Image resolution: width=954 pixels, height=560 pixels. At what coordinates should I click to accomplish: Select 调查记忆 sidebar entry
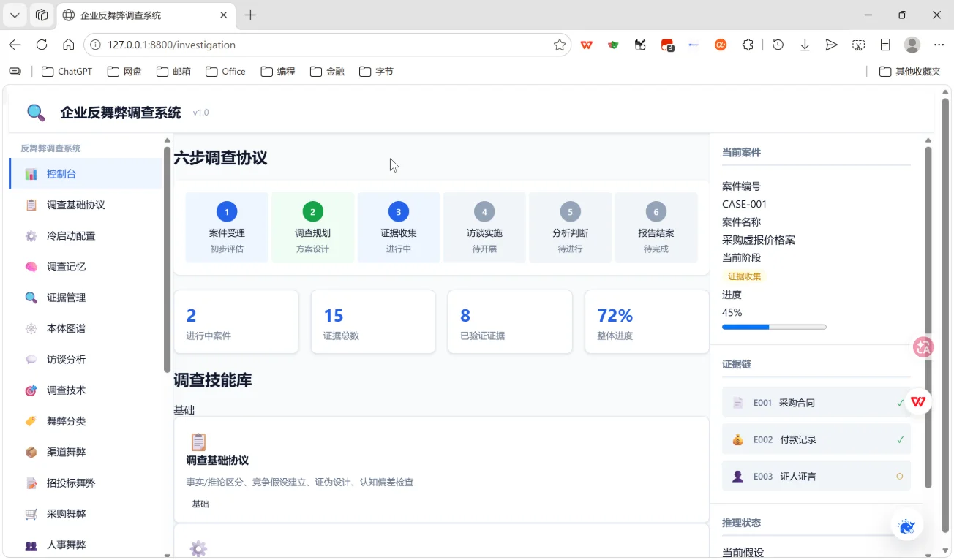point(86,267)
